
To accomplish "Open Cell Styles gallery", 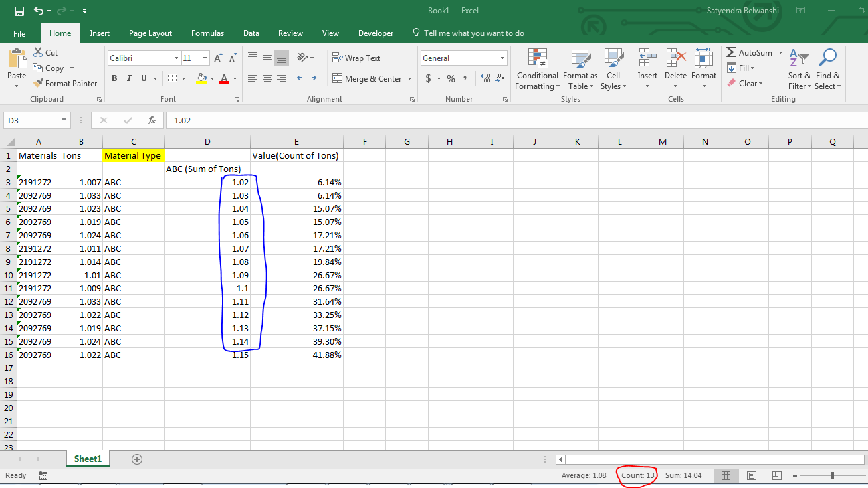I will 613,69.
